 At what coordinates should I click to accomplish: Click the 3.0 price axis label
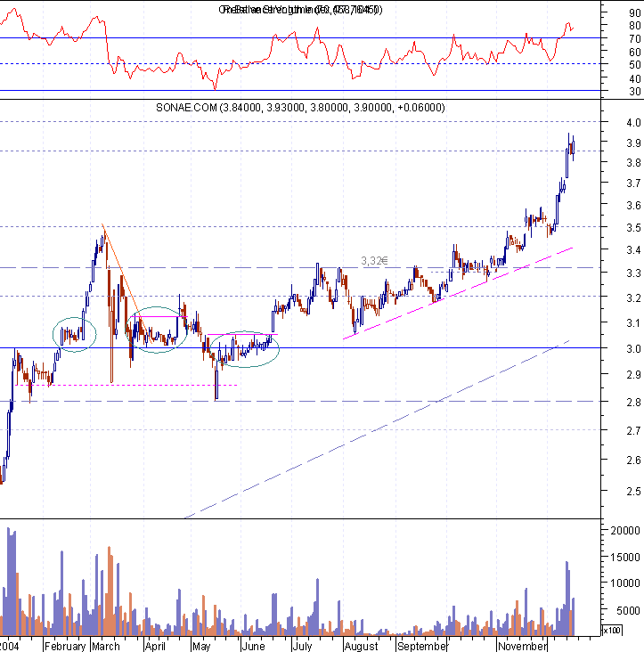[633, 349]
